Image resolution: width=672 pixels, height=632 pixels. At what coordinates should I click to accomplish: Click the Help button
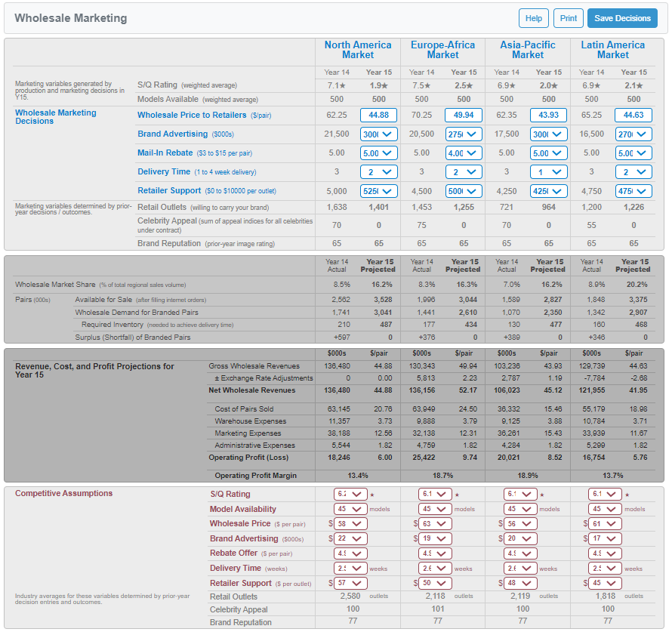534,18
